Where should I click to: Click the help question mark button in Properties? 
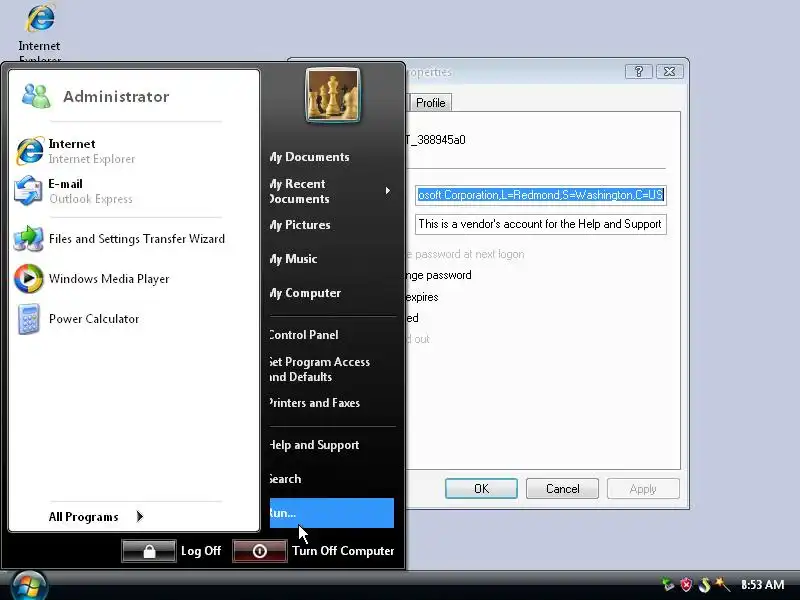(x=639, y=71)
